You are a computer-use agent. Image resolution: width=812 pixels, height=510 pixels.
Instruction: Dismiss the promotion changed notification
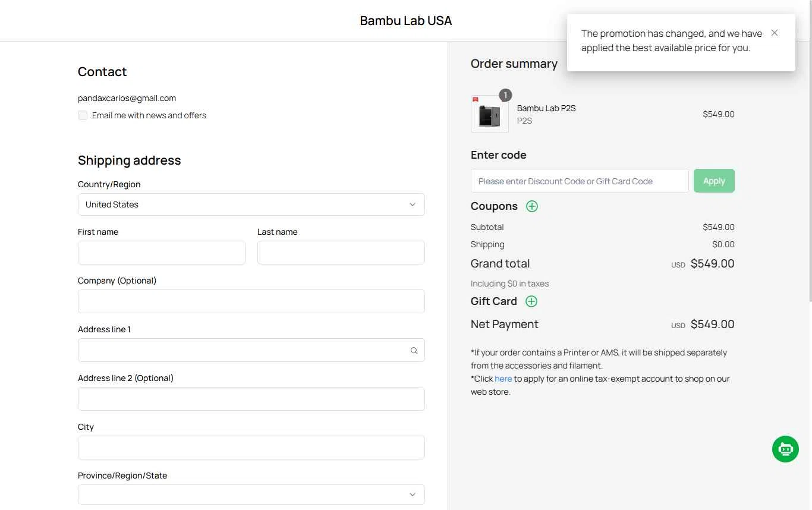(x=774, y=33)
